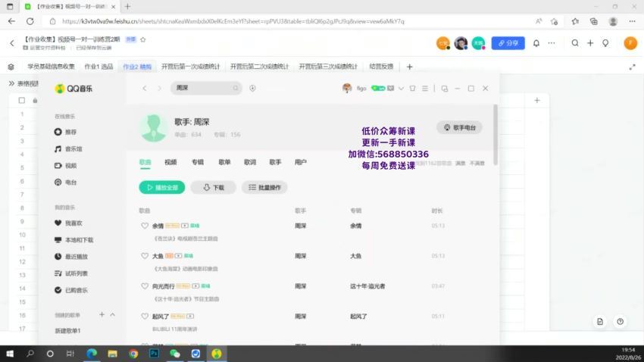
Task: Expand Feishu sheet to full screen
Action: (633, 67)
